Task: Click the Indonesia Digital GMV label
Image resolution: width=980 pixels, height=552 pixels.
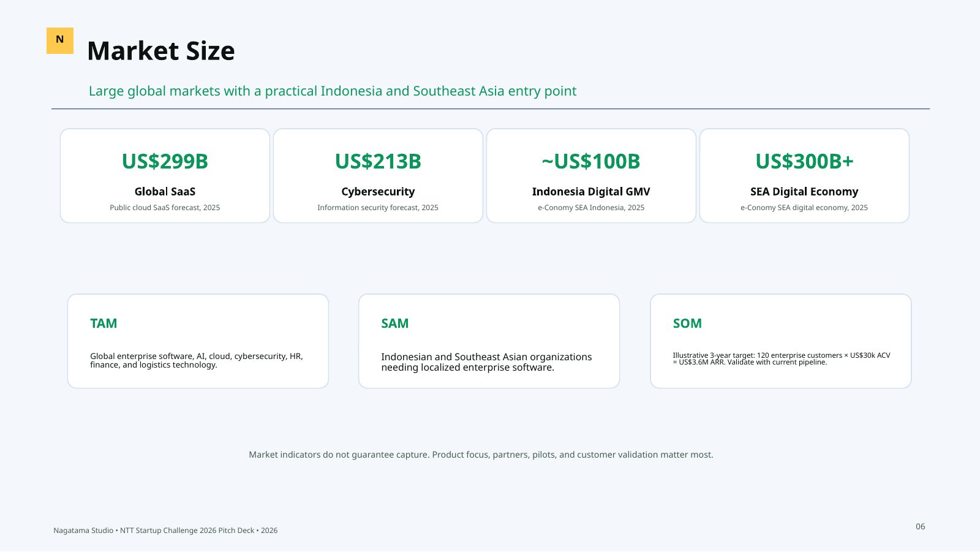Action: pyautogui.click(x=591, y=192)
